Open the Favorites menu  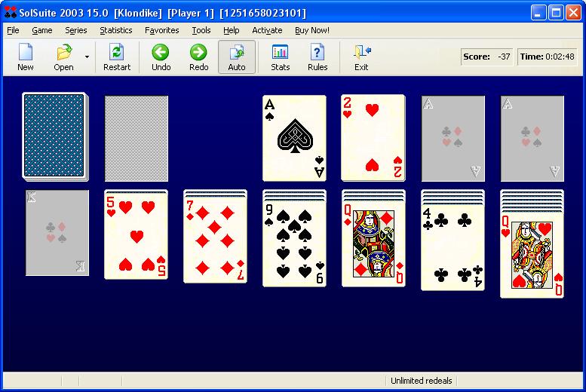click(x=162, y=30)
